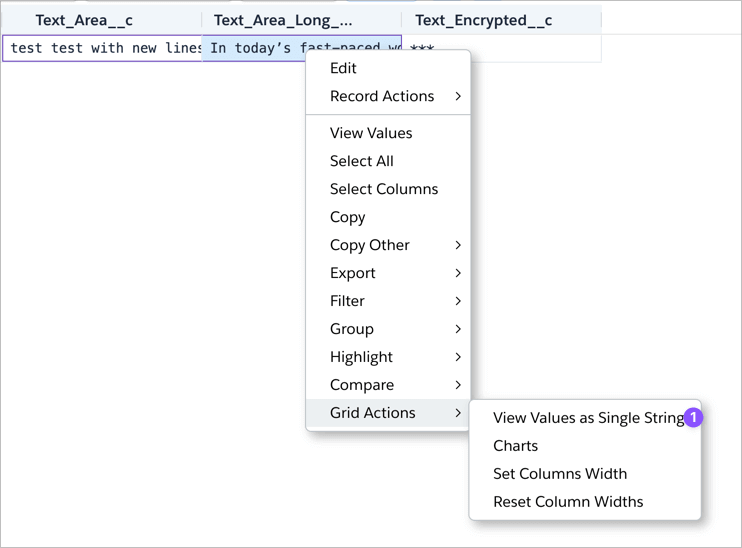Select View Values as Single String
The image size is (742, 548).
586,418
